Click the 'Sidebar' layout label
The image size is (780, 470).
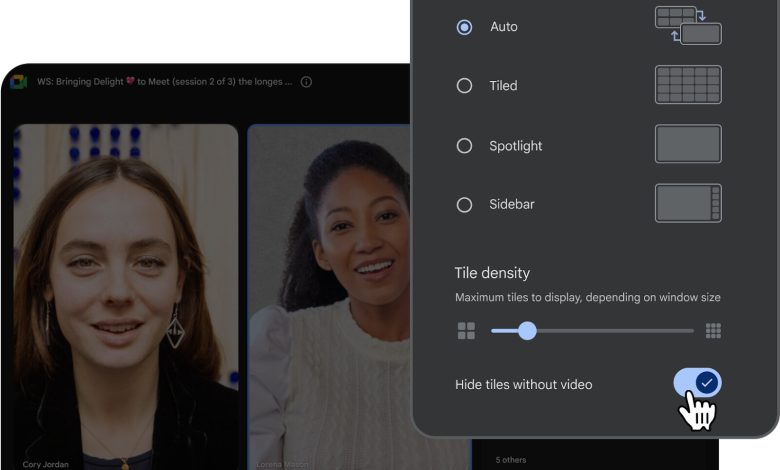512,204
